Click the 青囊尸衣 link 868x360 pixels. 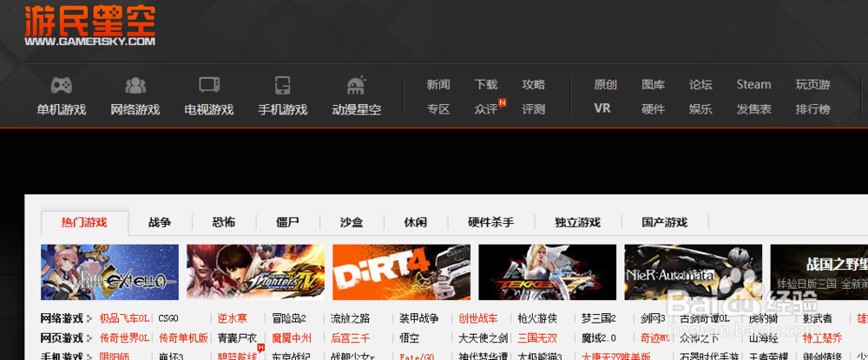point(237,338)
